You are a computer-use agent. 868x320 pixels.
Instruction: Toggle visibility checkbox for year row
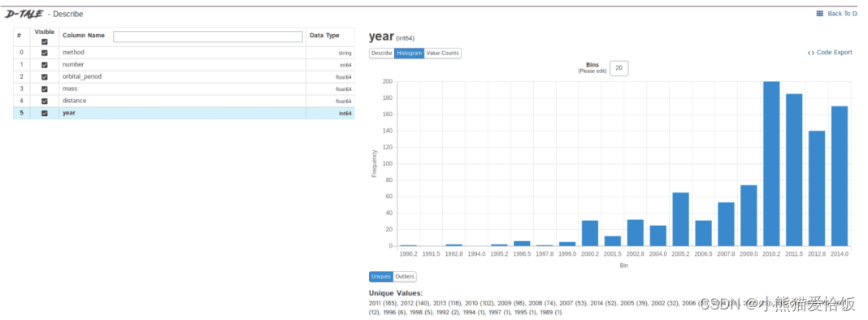click(45, 113)
